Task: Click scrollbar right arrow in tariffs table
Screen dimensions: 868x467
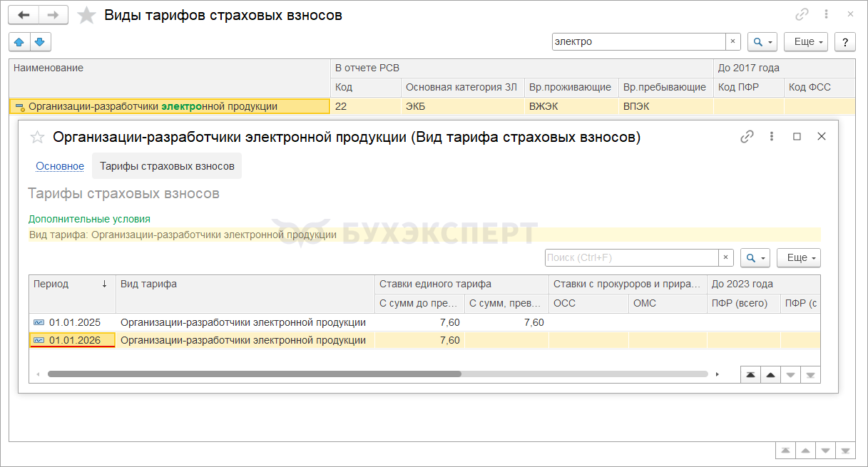Action: pyautogui.click(x=718, y=374)
